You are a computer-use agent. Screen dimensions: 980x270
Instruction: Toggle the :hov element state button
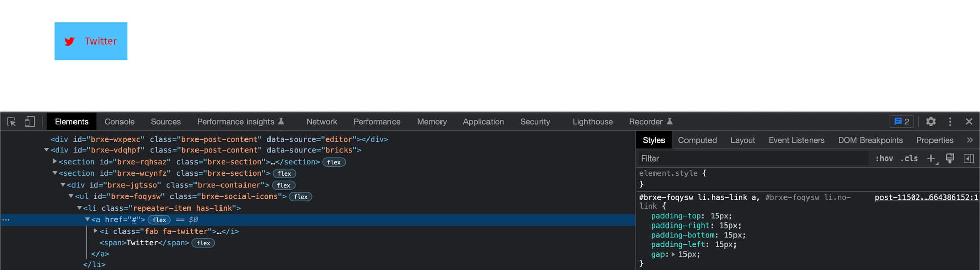(884, 159)
